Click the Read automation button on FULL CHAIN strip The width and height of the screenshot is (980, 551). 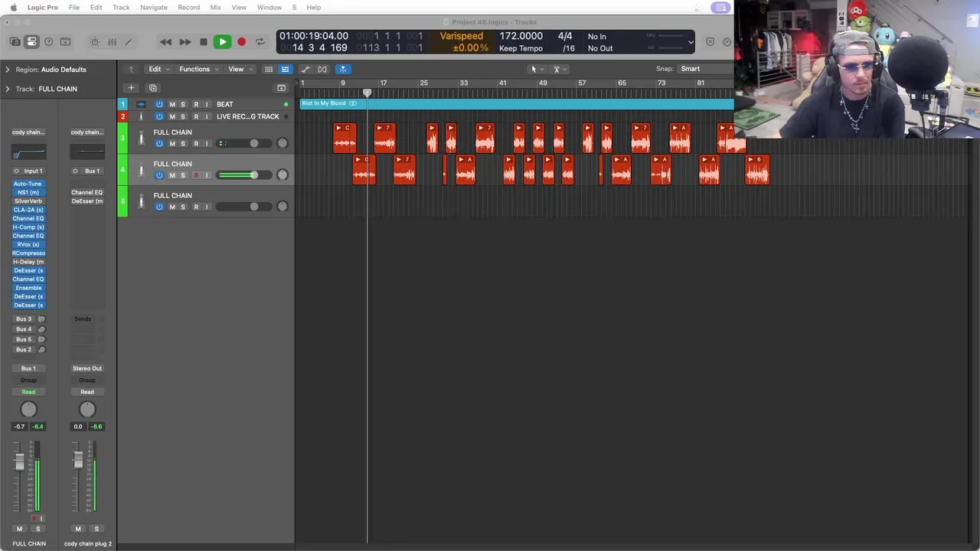tap(28, 392)
